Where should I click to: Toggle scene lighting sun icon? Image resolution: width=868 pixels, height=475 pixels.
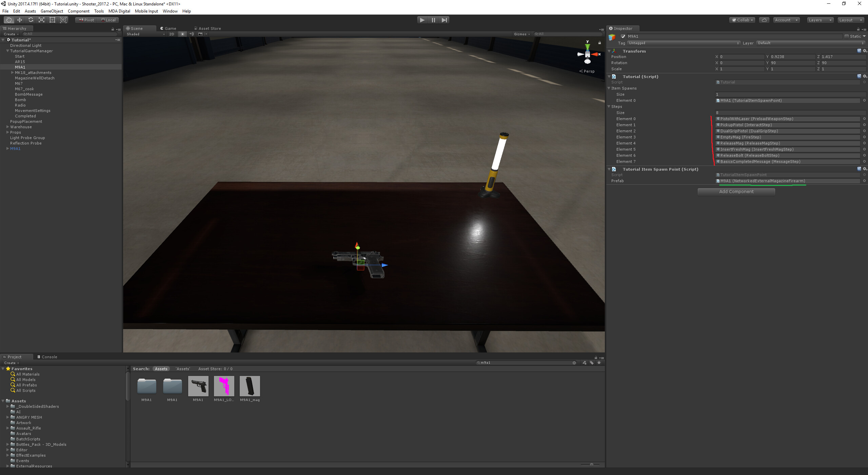(183, 34)
